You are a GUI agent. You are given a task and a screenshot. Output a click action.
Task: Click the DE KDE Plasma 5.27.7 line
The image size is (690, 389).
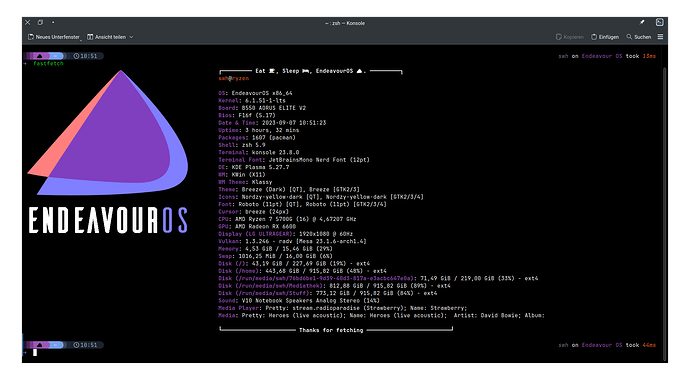253,167
